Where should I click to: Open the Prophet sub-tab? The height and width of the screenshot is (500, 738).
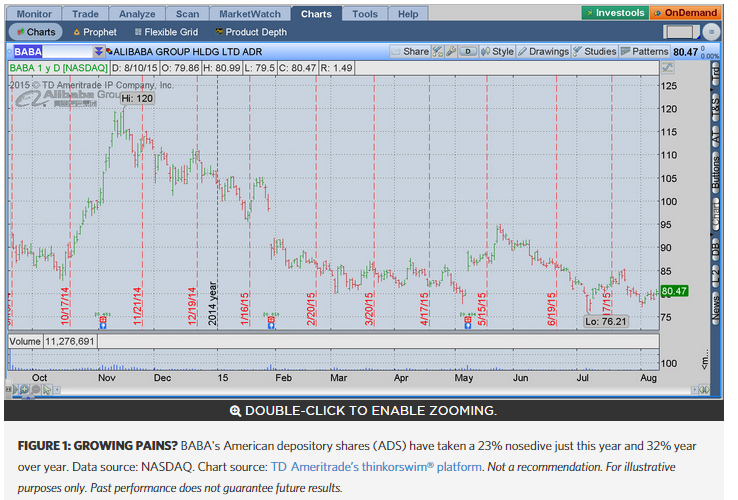tap(95, 32)
